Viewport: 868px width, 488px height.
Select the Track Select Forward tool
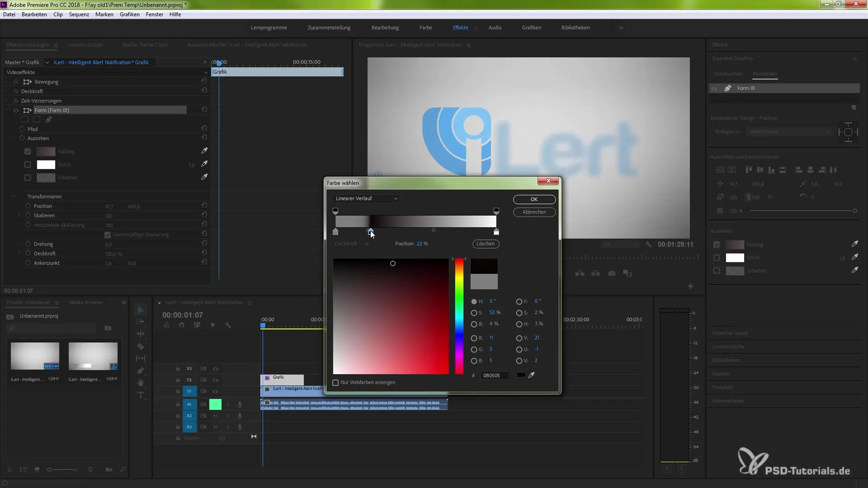141,322
